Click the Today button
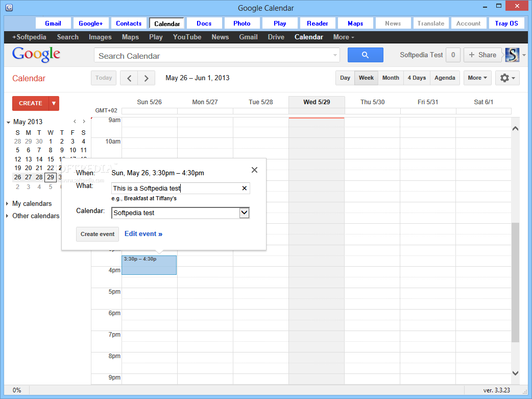The height and width of the screenshot is (399, 532). (x=104, y=78)
